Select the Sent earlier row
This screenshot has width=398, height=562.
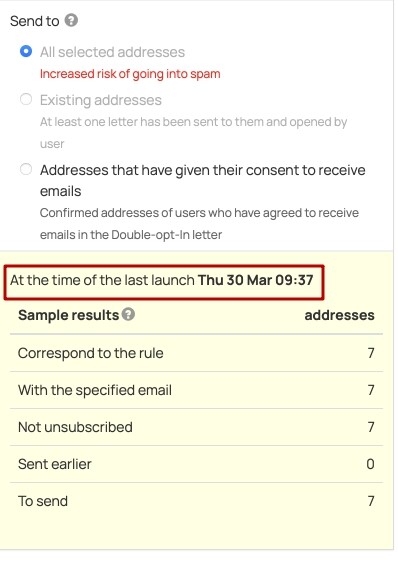click(x=196, y=464)
